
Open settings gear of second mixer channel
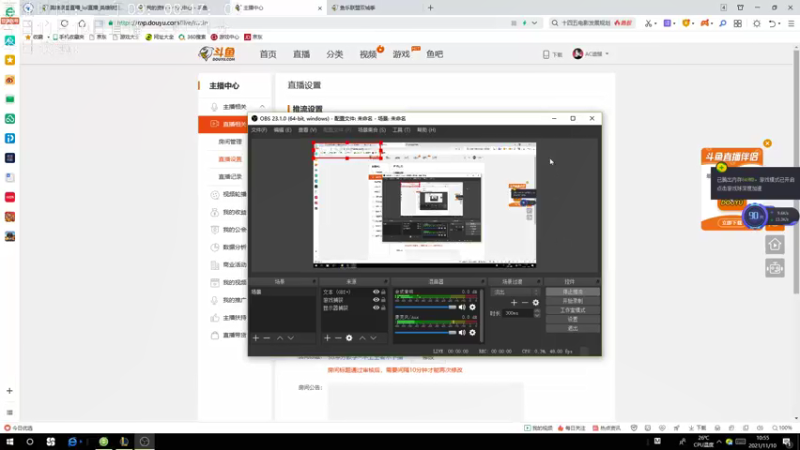[472, 333]
